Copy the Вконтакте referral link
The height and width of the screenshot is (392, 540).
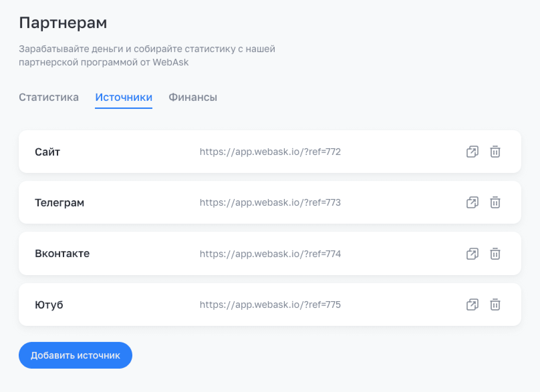[x=472, y=254]
